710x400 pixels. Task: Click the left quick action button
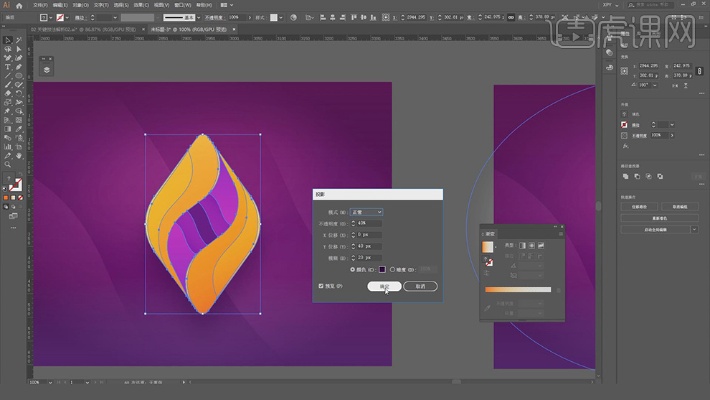tap(639, 207)
